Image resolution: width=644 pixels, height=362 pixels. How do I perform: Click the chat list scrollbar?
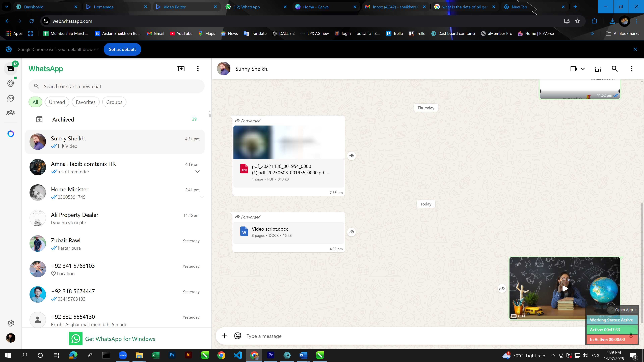click(x=209, y=115)
